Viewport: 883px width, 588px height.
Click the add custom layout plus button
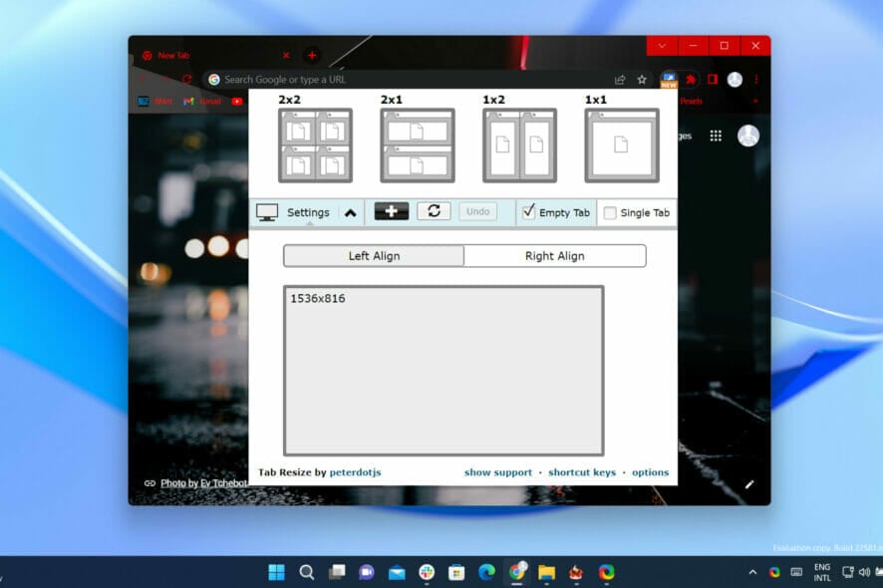(x=392, y=211)
